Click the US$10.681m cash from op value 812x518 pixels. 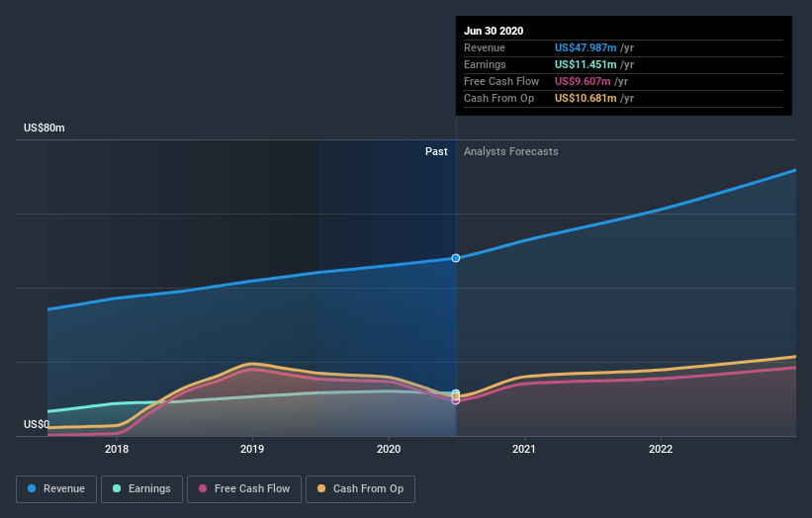[586, 98]
